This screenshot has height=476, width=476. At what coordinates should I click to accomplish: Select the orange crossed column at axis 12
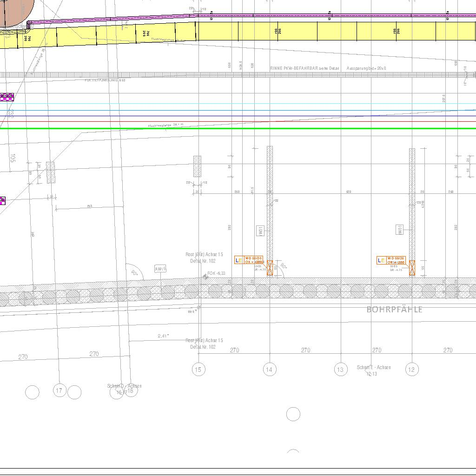pyautogui.click(x=412, y=268)
